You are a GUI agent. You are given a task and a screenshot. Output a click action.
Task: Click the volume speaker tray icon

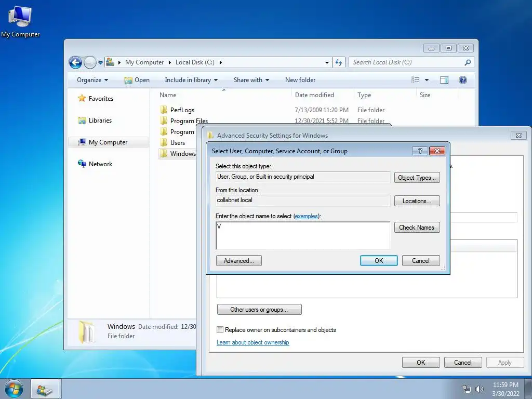click(x=479, y=389)
